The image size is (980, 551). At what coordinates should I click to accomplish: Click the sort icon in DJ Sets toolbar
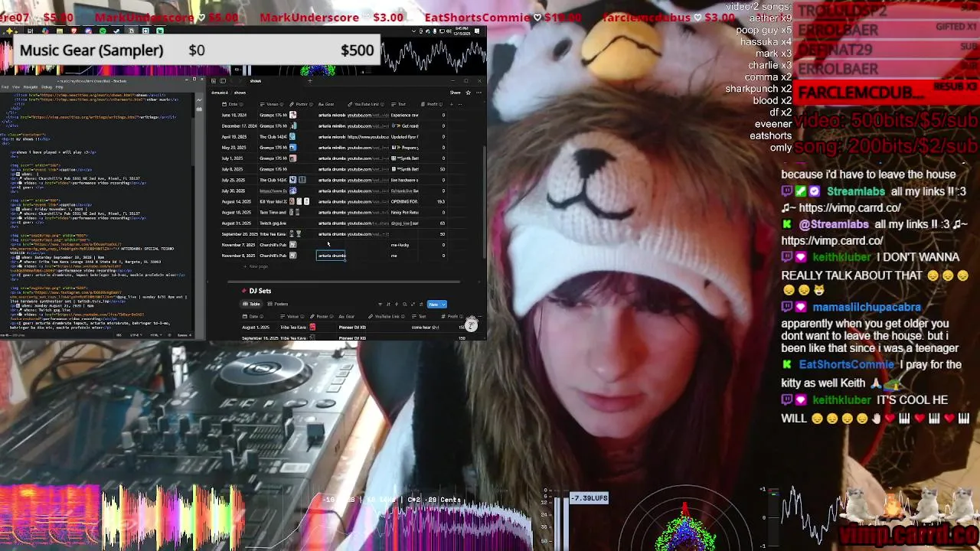pos(388,305)
